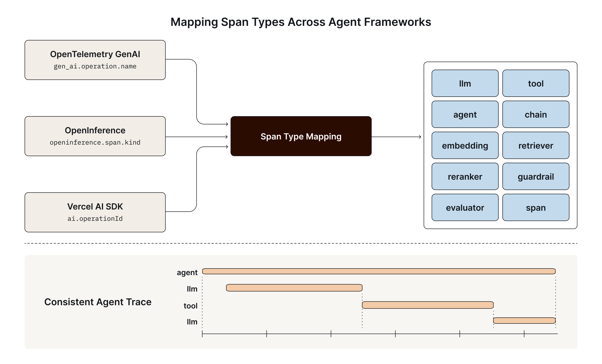Select the embedding span type tile

tap(465, 145)
